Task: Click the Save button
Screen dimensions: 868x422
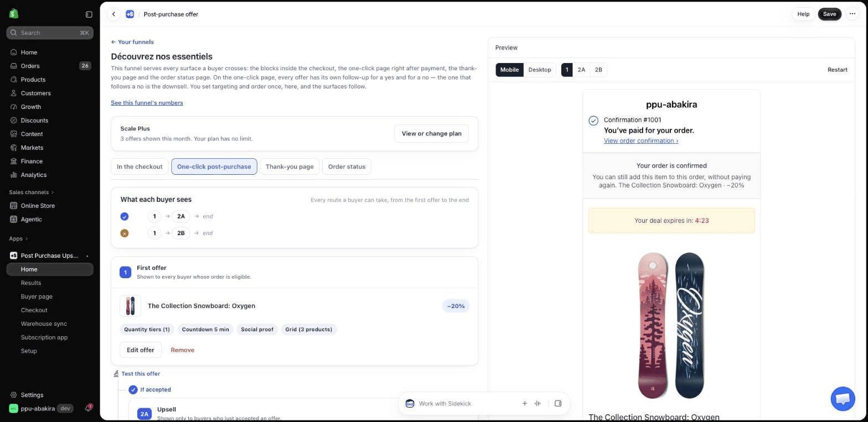Action: [x=829, y=14]
